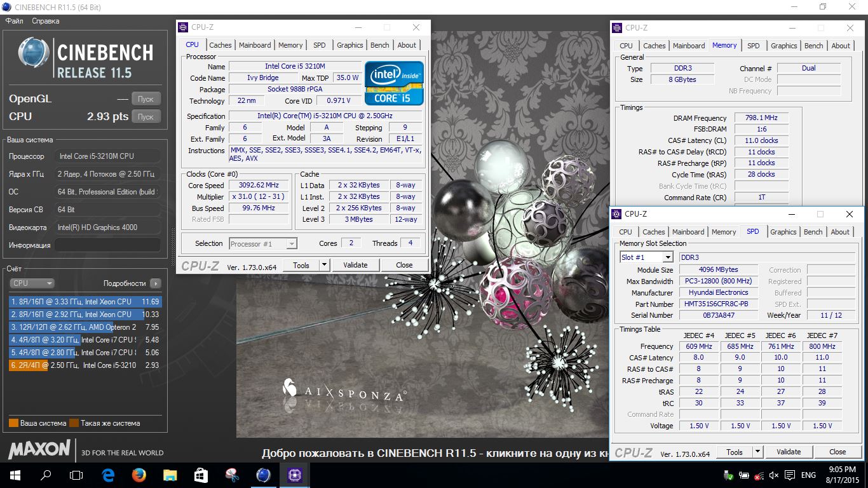The width and height of the screenshot is (868, 488).
Task: Open the muted volume tray icon
Action: coord(774,475)
